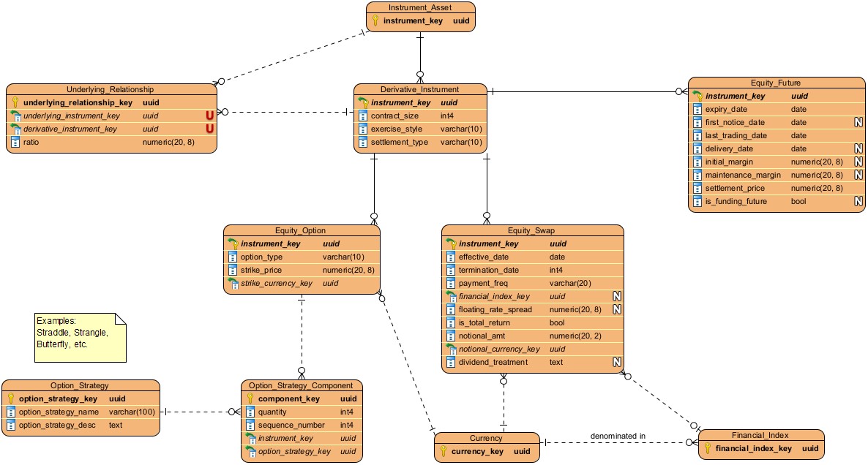Select the gold key icon of financial_index_key
Screen dimensions: 868x465
(708, 448)
